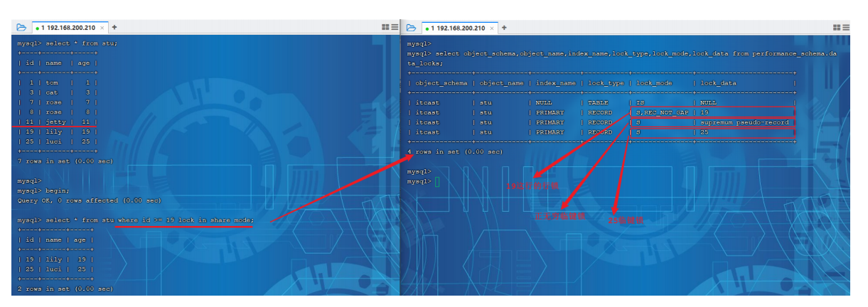Click the '4 rows in set (0.00 sec)' line
The height and width of the screenshot is (307, 868).
[x=455, y=151]
